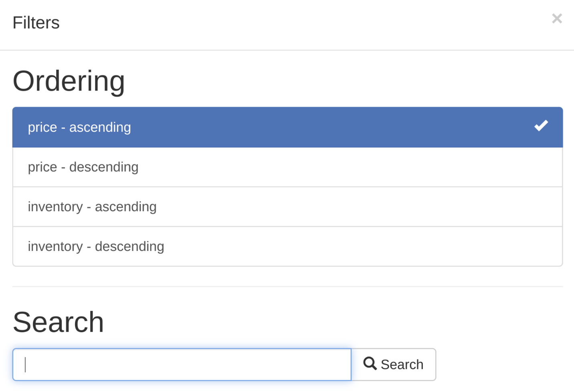This screenshot has height=392, width=574.
Task: Click the third ordering list row
Action: click(x=287, y=207)
